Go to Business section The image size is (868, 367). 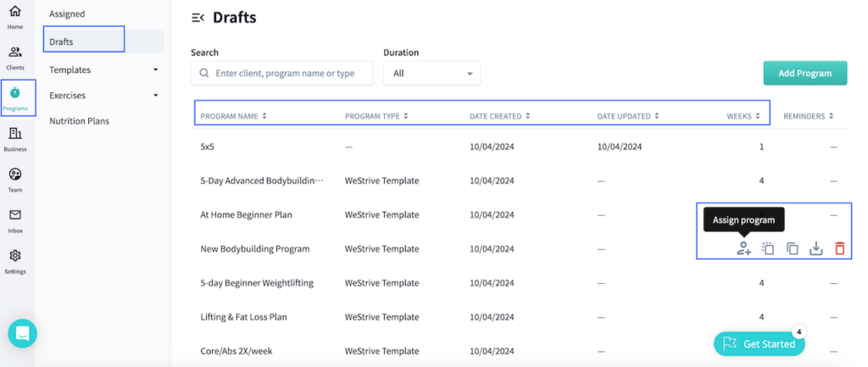(15, 139)
